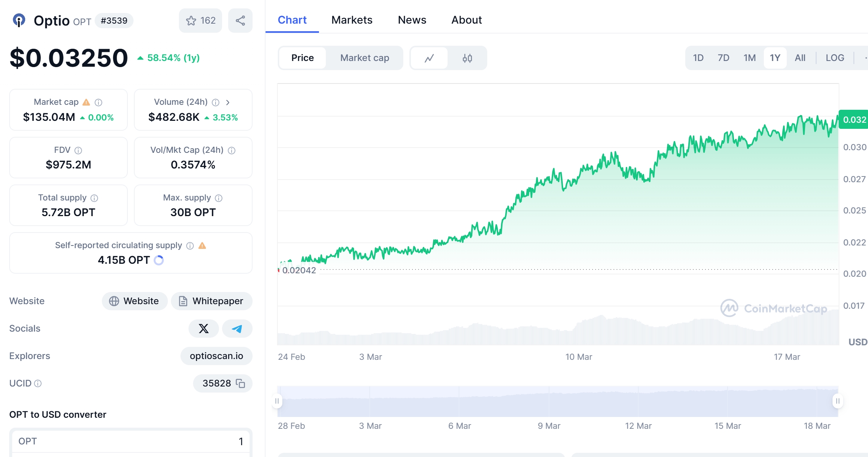This screenshot has width=868, height=457.
Task: Add Optio to watchlist with star icon
Action: click(200, 21)
